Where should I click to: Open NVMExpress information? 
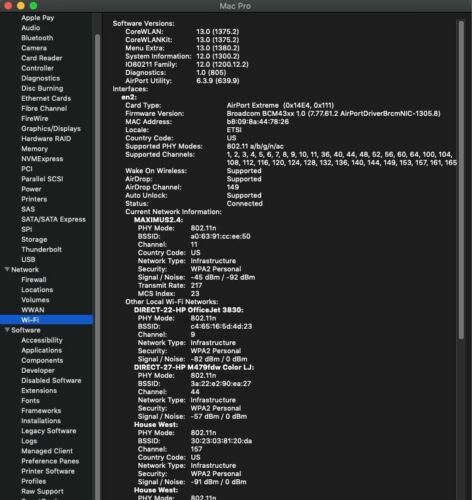42,159
